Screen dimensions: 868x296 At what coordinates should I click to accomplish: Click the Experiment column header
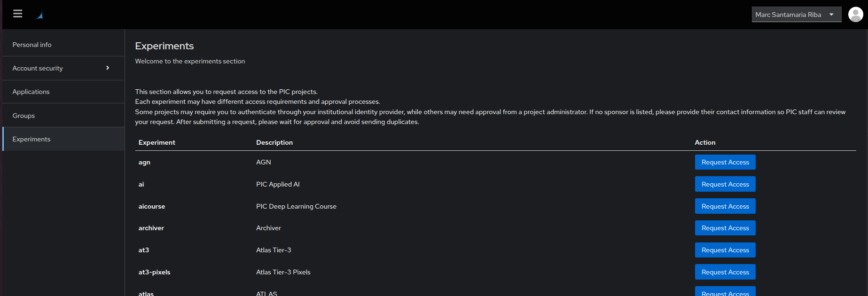(x=157, y=142)
